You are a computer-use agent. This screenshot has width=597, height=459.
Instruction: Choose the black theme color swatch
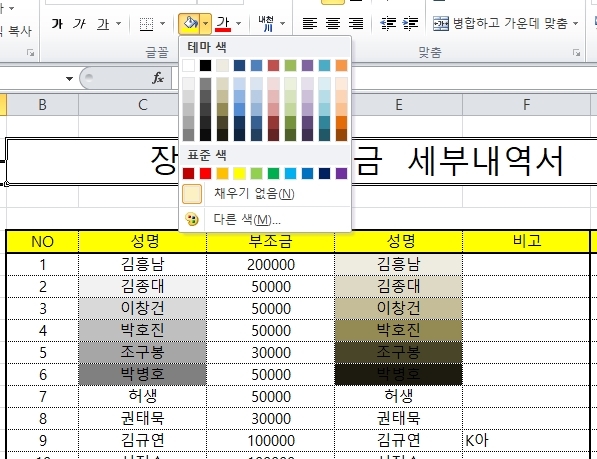coord(206,65)
